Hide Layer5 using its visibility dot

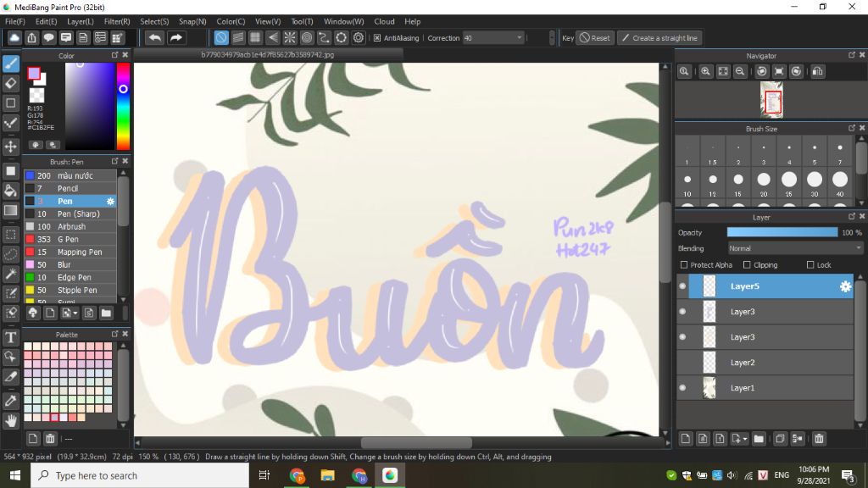pos(682,286)
